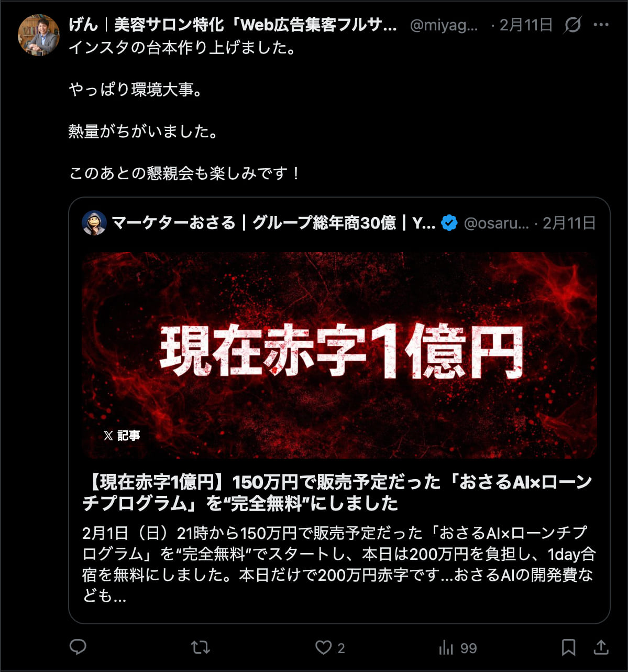
Task: Open the 現在赤字1億円 article image
Action: point(339,355)
